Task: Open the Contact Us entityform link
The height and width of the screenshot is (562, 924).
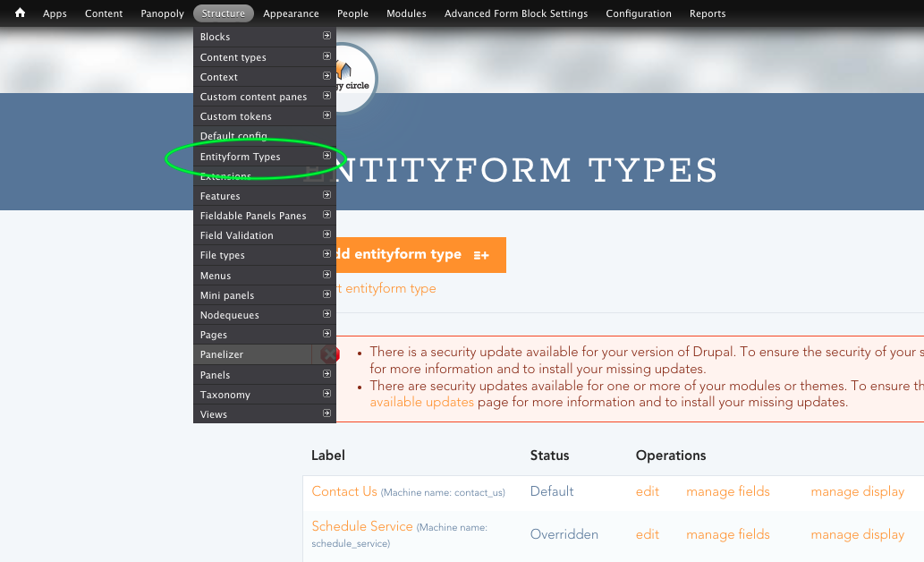Action: pos(344,491)
